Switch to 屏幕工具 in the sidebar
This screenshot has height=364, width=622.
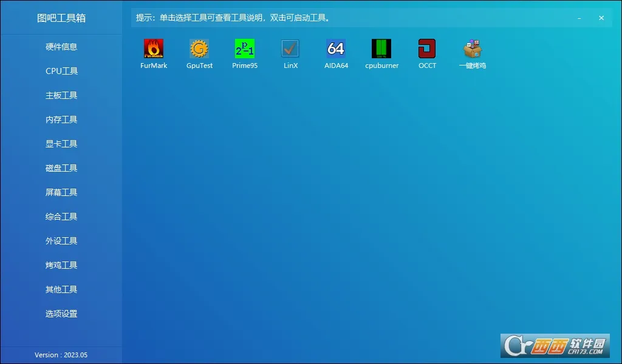(x=61, y=192)
